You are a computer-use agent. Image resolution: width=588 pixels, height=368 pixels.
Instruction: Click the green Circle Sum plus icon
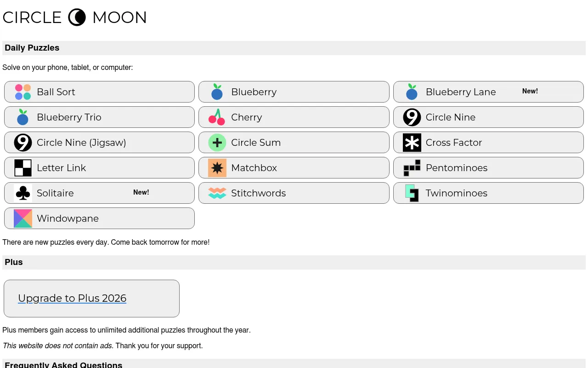tap(217, 143)
